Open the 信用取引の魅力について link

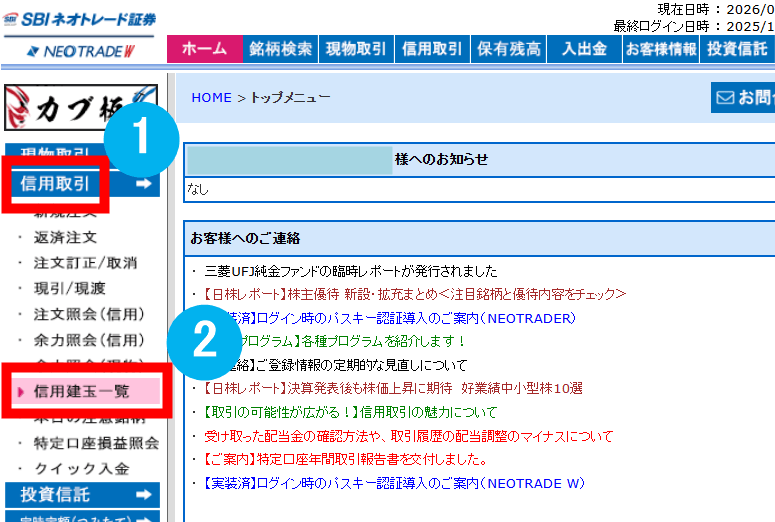pos(350,412)
